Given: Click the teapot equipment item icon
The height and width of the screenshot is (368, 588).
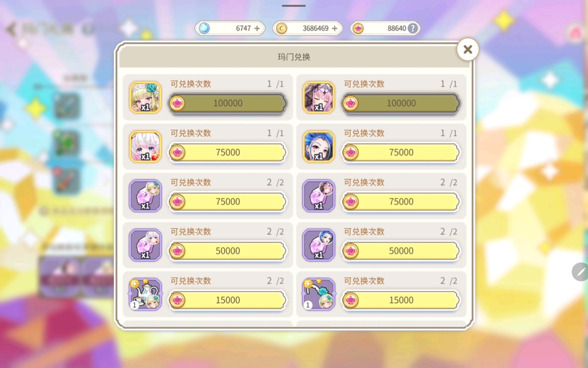Looking at the screenshot, I should (x=145, y=294).
